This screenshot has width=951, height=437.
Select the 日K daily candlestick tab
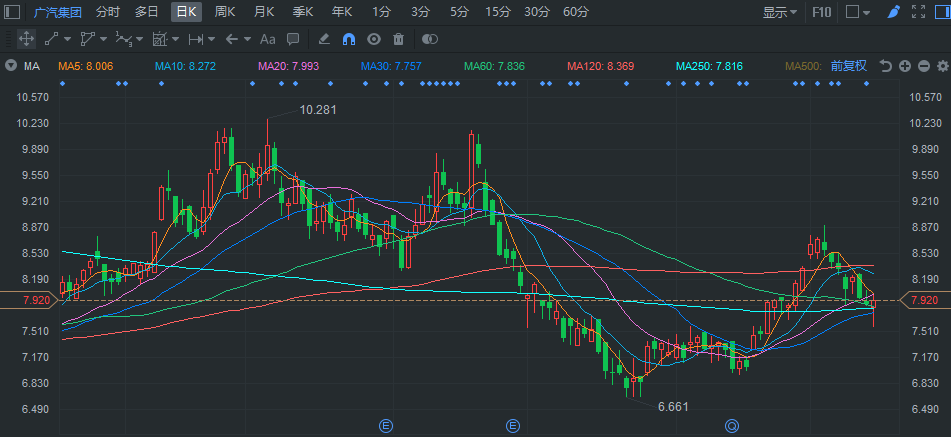[x=186, y=12]
